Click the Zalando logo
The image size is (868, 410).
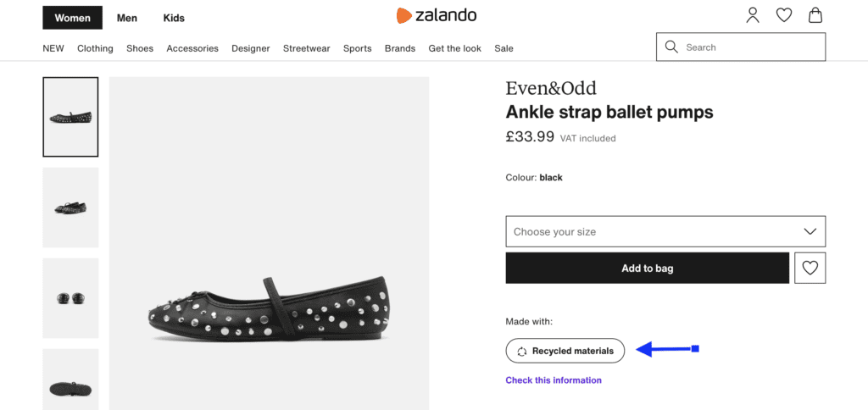pyautogui.click(x=436, y=15)
